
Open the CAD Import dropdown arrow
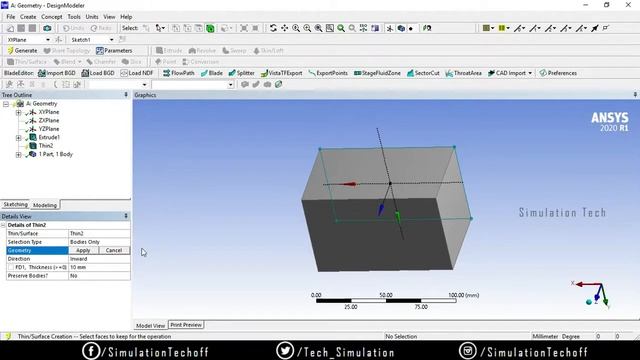pyautogui.click(x=530, y=73)
